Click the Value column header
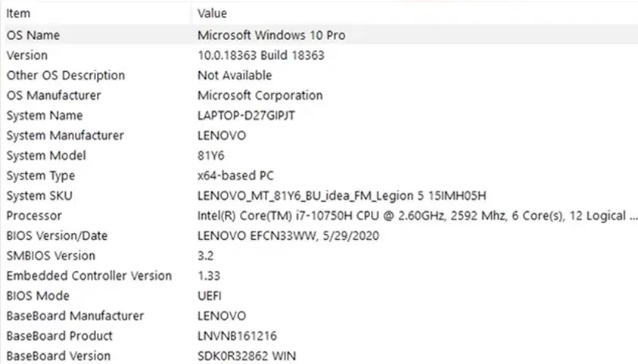 click(x=415, y=14)
